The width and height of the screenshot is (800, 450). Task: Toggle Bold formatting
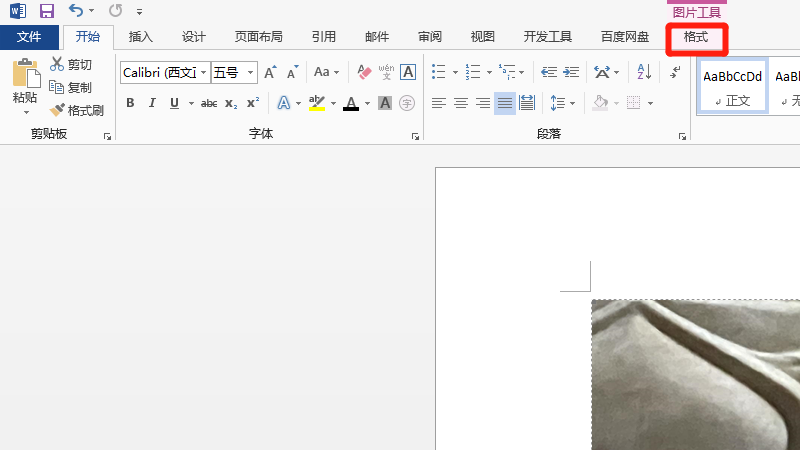(130, 103)
